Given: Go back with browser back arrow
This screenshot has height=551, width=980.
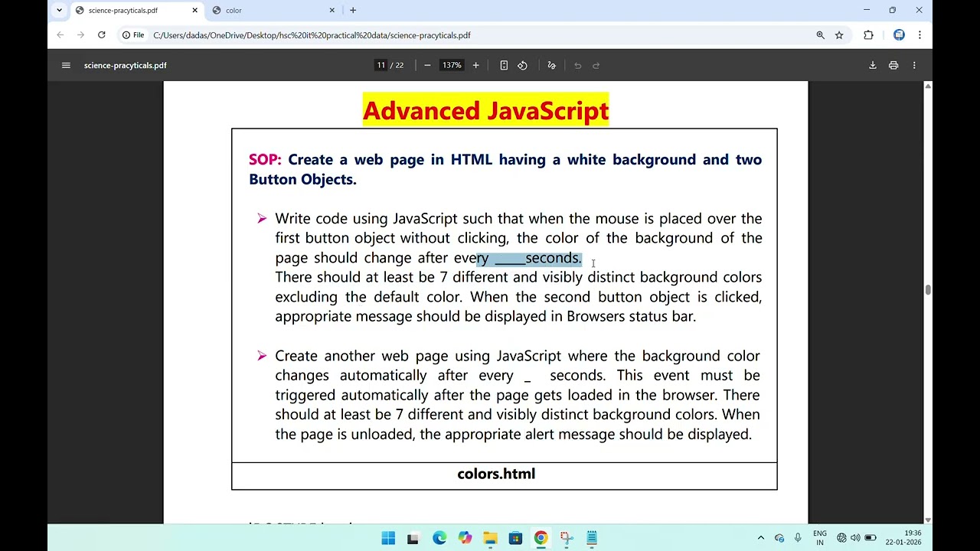Looking at the screenshot, I should (x=60, y=34).
